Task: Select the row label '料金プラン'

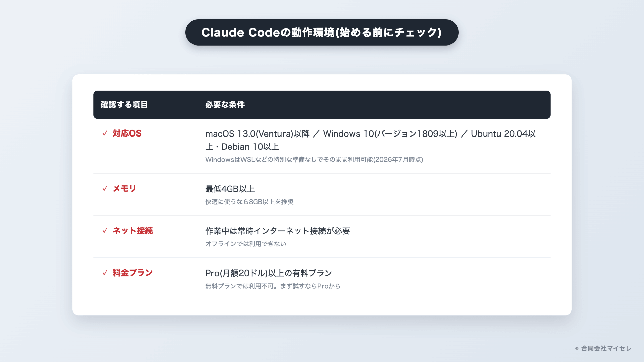Action: pos(133,273)
